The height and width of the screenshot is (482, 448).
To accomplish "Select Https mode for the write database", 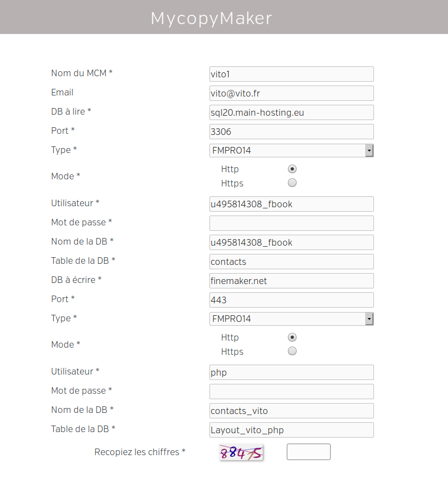I will [292, 351].
